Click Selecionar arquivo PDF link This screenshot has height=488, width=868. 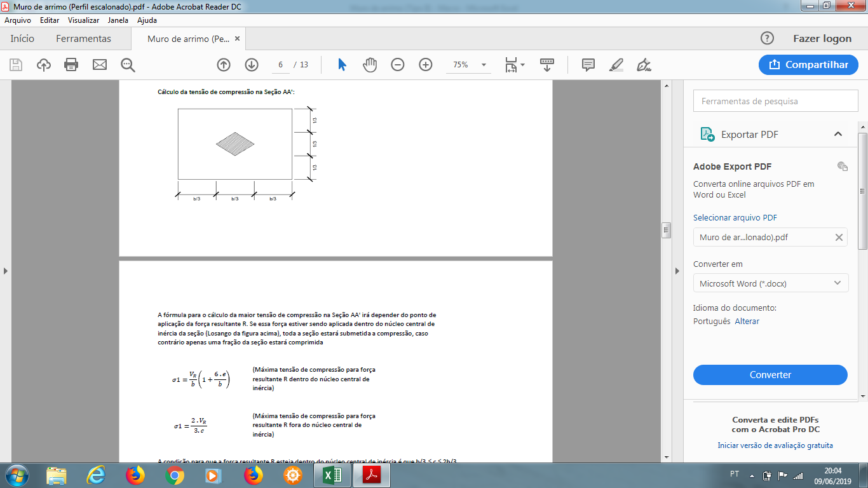tap(735, 217)
